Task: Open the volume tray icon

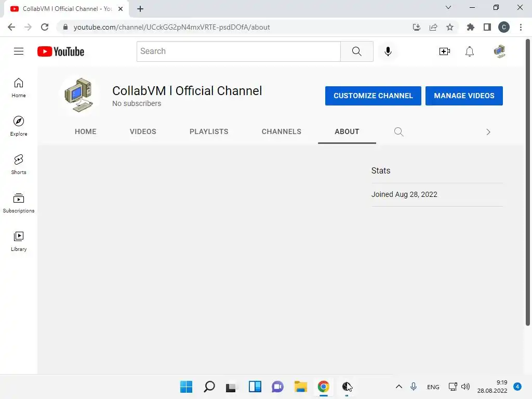Action: (465, 387)
